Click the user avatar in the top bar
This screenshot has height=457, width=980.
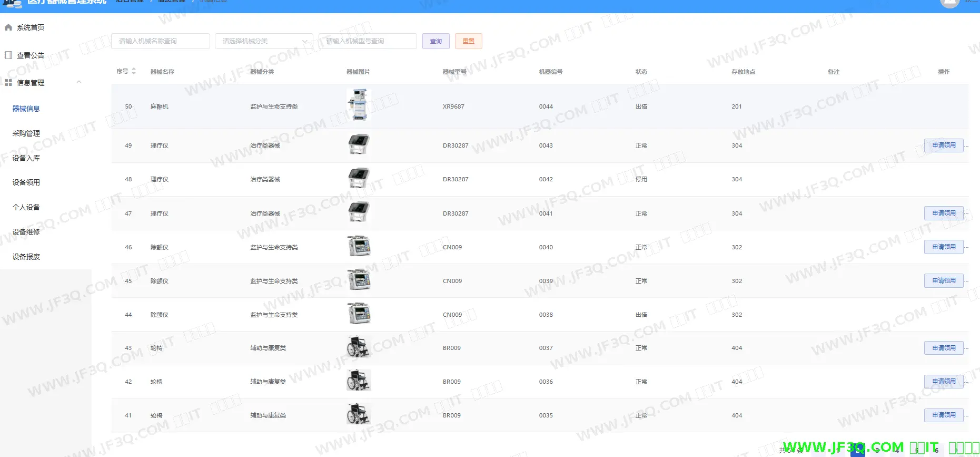949,3
